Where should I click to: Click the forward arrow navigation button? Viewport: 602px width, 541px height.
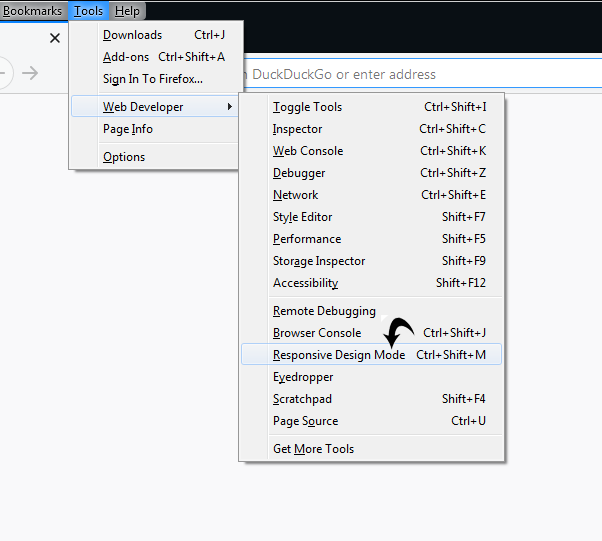[x=30, y=73]
